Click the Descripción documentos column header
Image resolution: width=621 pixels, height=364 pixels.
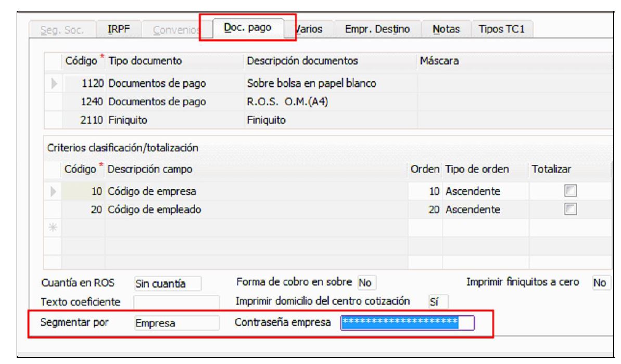330,61
